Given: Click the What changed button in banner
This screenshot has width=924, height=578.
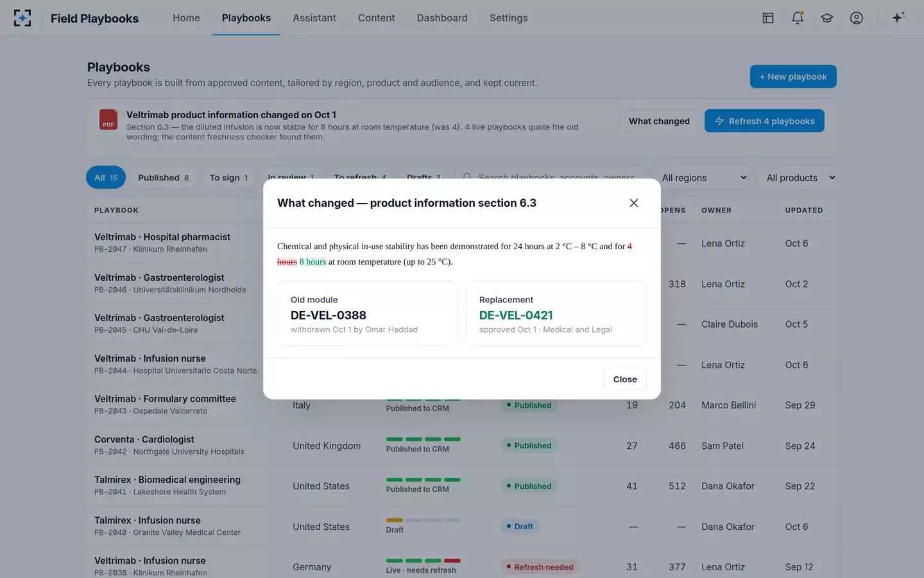Looking at the screenshot, I should point(659,121).
